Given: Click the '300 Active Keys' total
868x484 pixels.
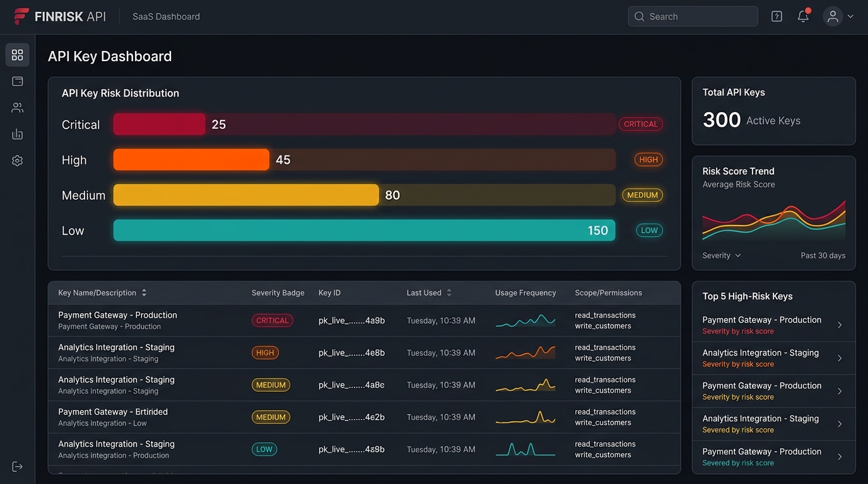Looking at the screenshot, I should pos(751,120).
